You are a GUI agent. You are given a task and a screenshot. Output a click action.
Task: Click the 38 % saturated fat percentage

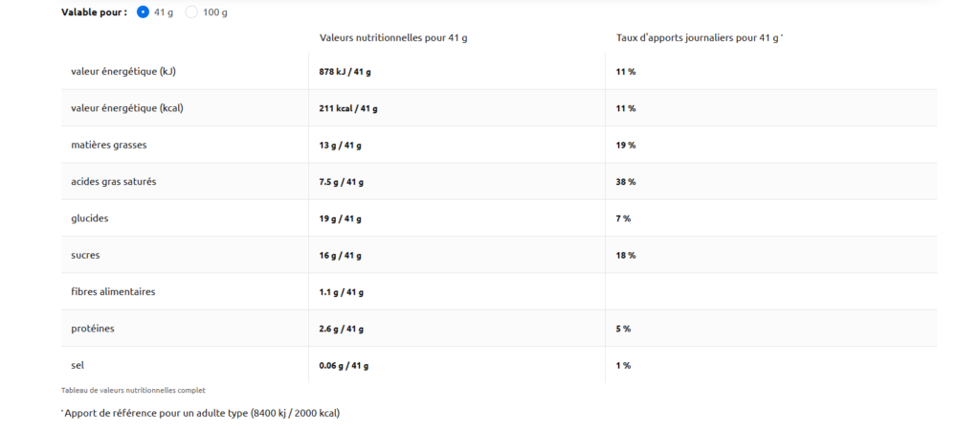pos(626,182)
